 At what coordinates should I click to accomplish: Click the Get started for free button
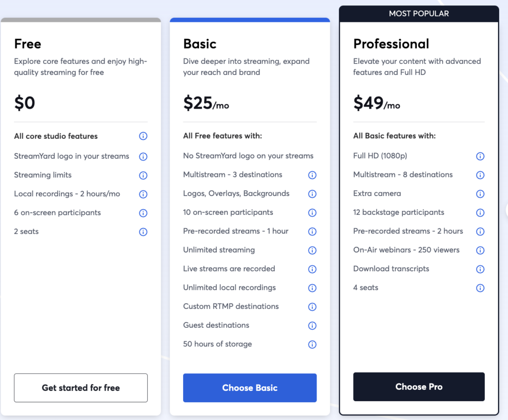pyautogui.click(x=80, y=388)
